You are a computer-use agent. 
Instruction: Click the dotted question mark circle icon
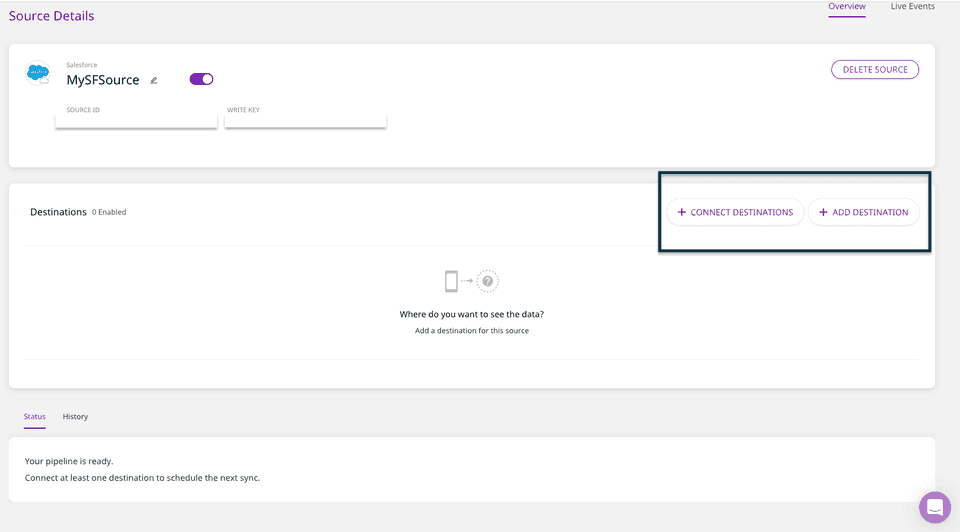click(487, 282)
